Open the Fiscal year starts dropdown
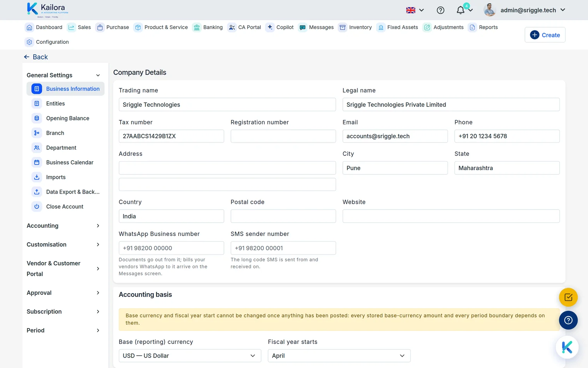The width and height of the screenshot is (588, 368). [339, 356]
